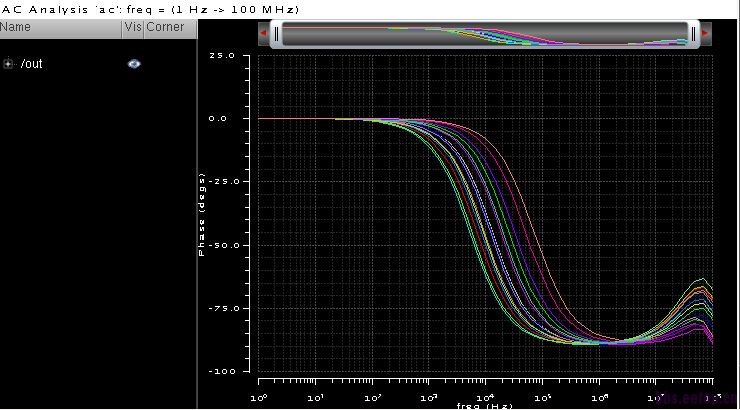Click the overview strip thumbnail of curves
Screen dimensions: 740x410
(485, 34)
